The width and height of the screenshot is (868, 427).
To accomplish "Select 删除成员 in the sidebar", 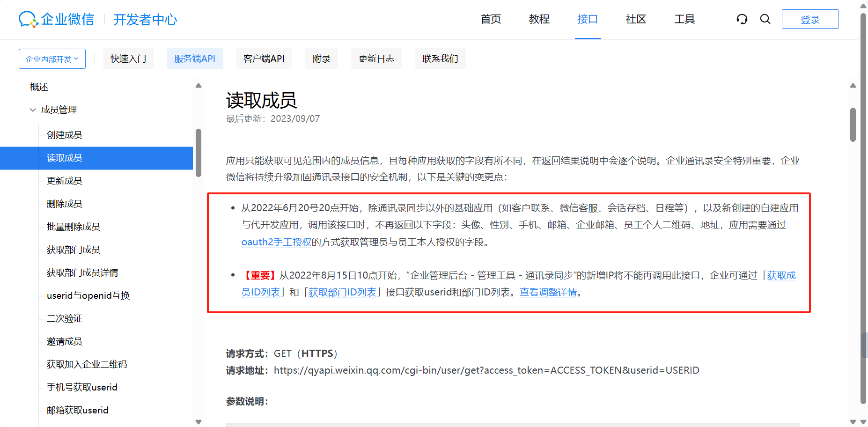I will (x=65, y=204).
